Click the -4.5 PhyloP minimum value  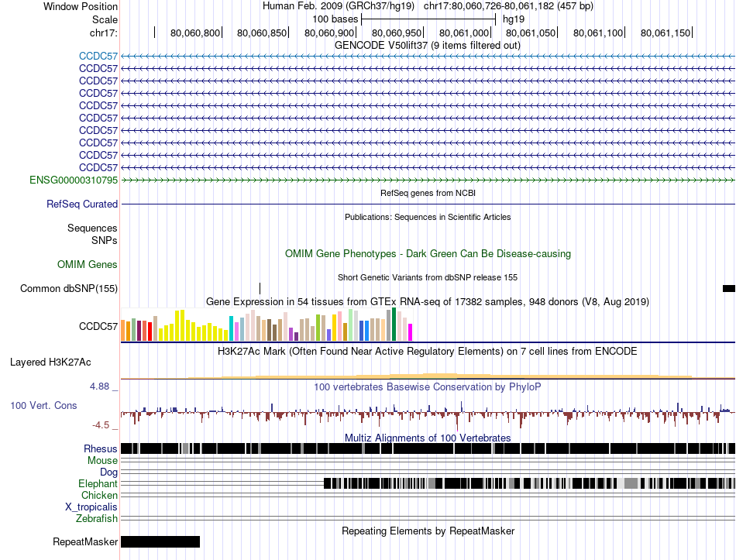[x=101, y=425]
